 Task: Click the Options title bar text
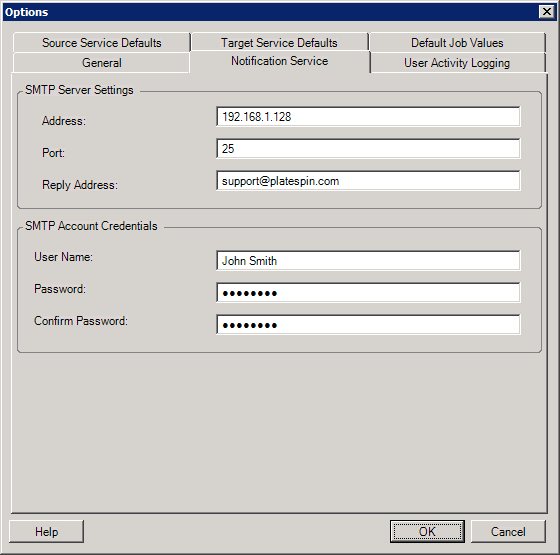26,12
